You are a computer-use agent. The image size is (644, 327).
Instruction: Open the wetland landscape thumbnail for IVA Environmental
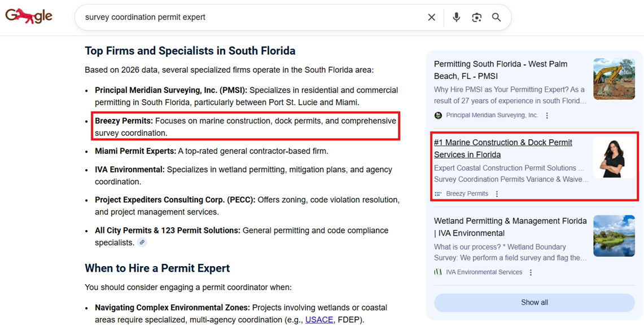pos(614,236)
